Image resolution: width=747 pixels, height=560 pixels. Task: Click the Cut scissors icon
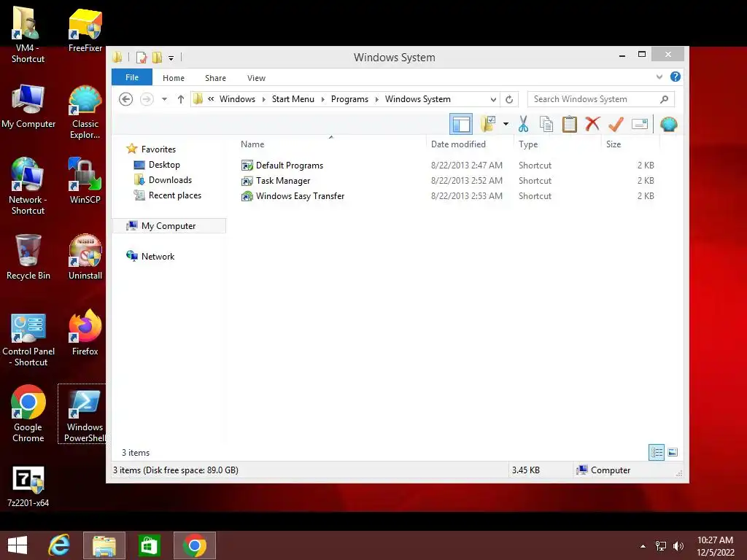pyautogui.click(x=523, y=124)
